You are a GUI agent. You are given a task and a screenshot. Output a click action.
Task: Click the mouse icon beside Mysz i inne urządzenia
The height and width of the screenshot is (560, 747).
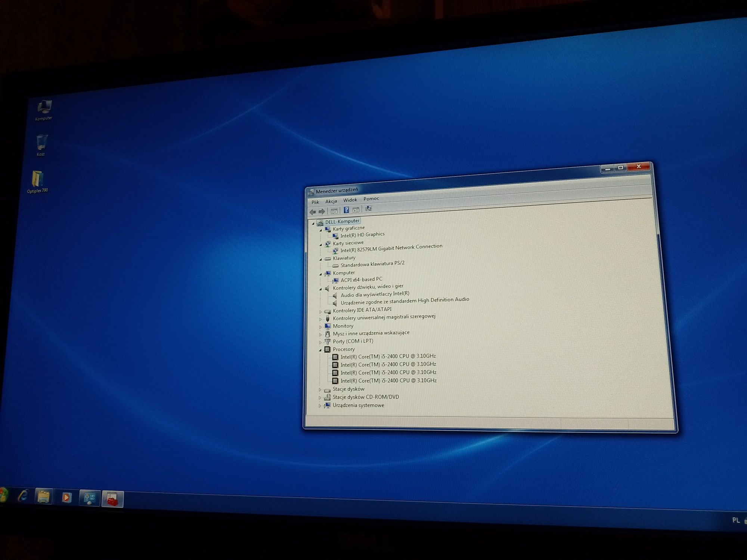[328, 334]
